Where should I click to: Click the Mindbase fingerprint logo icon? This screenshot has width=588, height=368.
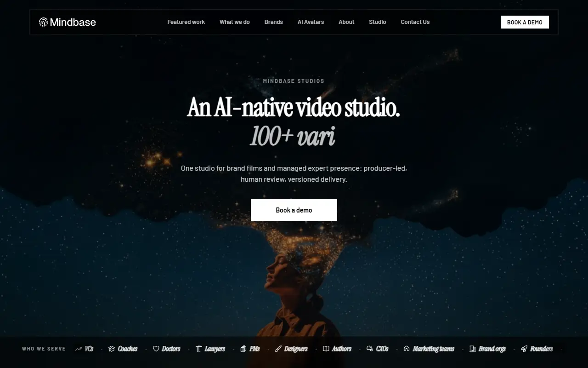point(44,22)
